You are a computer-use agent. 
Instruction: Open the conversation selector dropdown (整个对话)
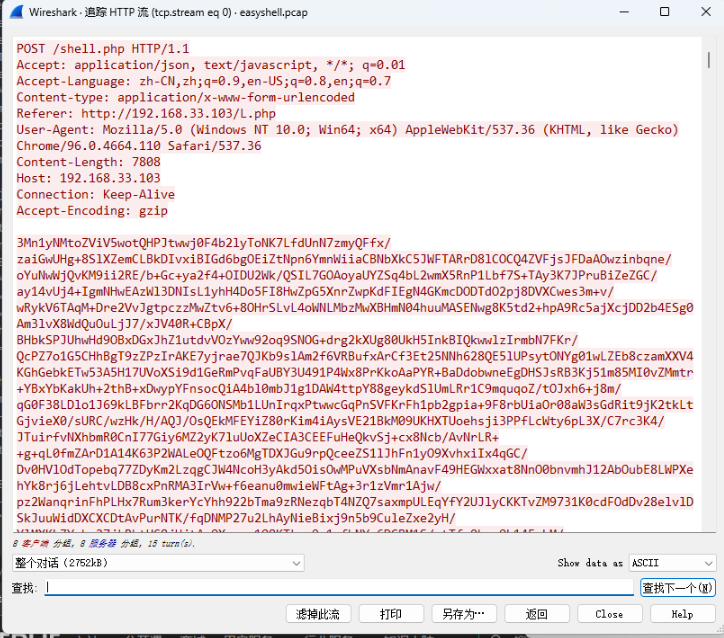[158, 563]
